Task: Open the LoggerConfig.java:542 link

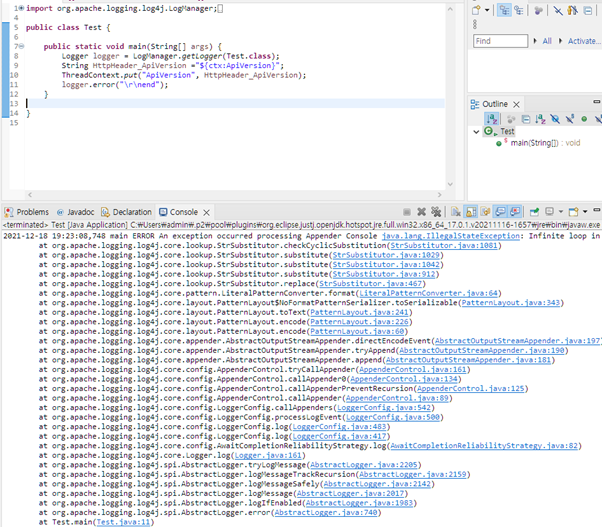Action: pyautogui.click(x=384, y=408)
